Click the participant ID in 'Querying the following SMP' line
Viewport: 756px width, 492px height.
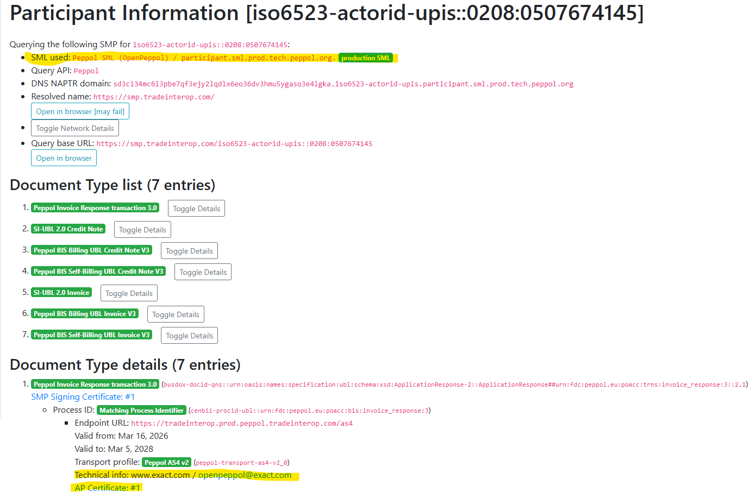210,45
